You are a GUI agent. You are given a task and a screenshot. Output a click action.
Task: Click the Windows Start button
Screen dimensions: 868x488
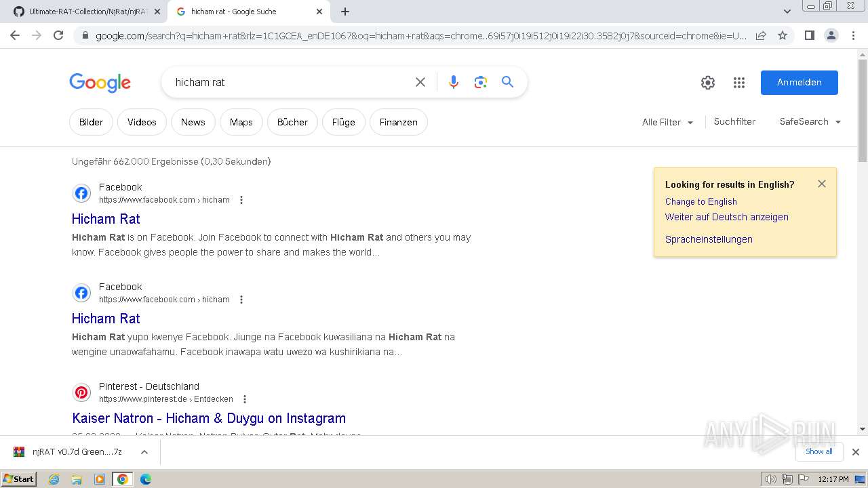[x=19, y=479]
